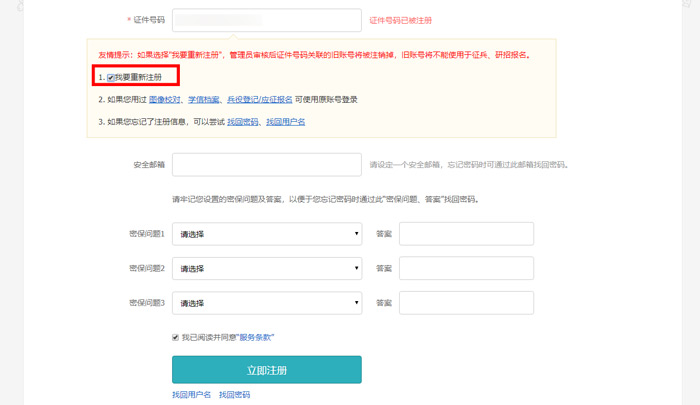Click 找回密码 link in the tips box
The height and width of the screenshot is (405, 700).
click(x=243, y=122)
